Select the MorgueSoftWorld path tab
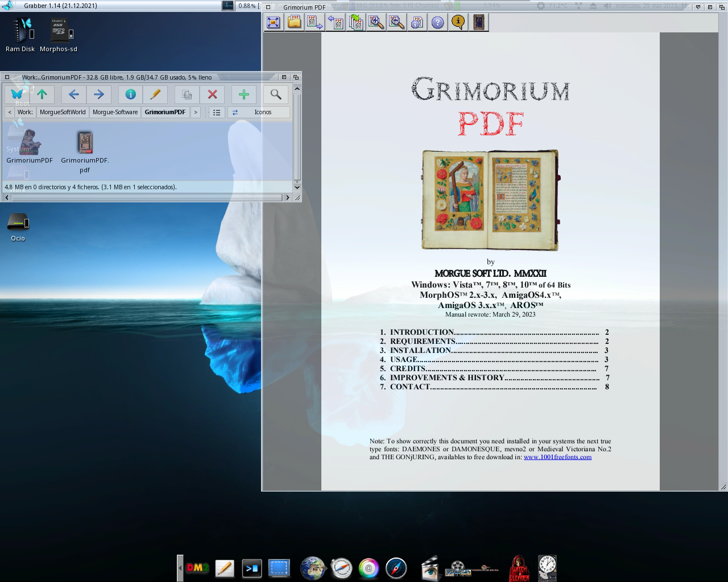Image resolution: width=728 pixels, height=582 pixels. 63,112
